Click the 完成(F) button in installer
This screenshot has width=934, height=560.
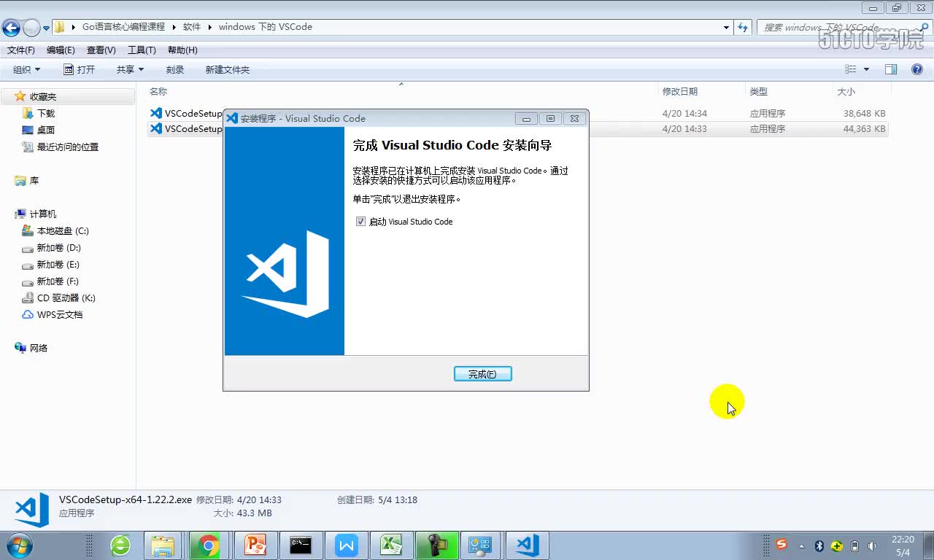(x=482, y=374)
